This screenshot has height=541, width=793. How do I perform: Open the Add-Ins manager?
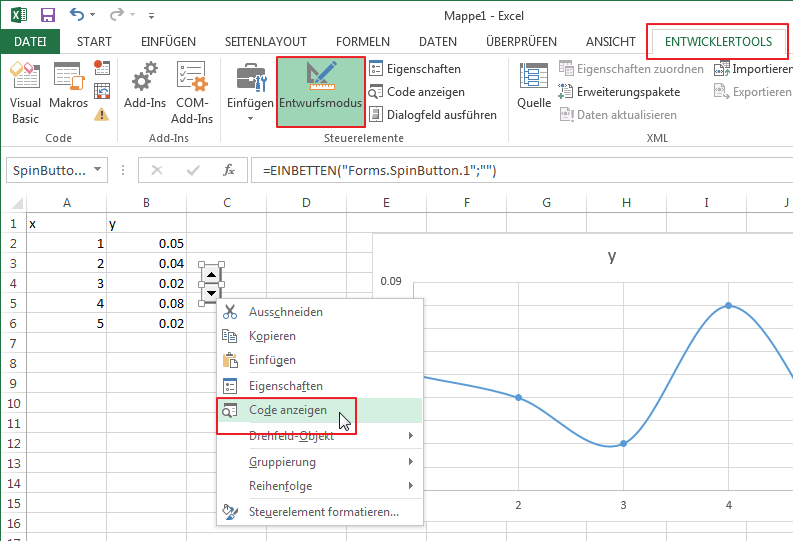(145, 86)
